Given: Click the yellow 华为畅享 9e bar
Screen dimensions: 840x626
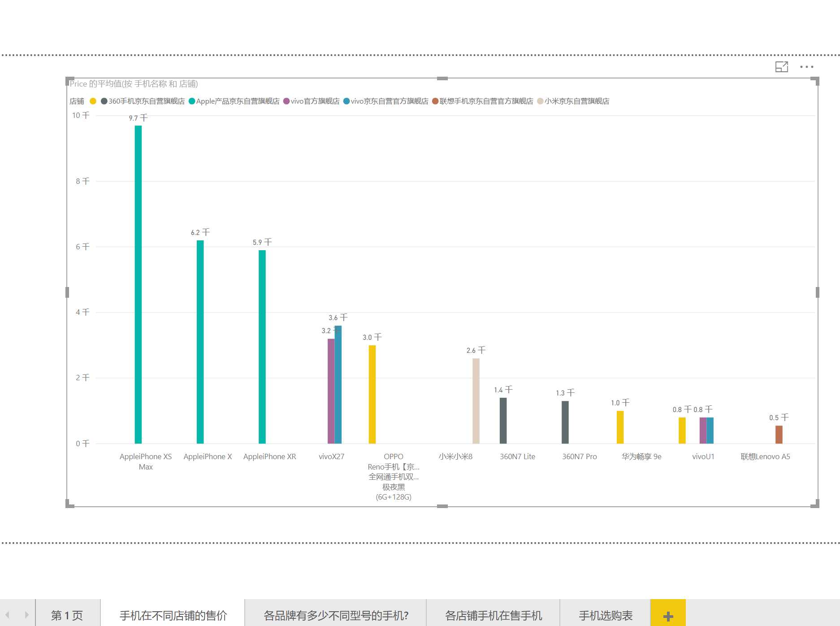Looking at the screenshot, I should [620, 427].
